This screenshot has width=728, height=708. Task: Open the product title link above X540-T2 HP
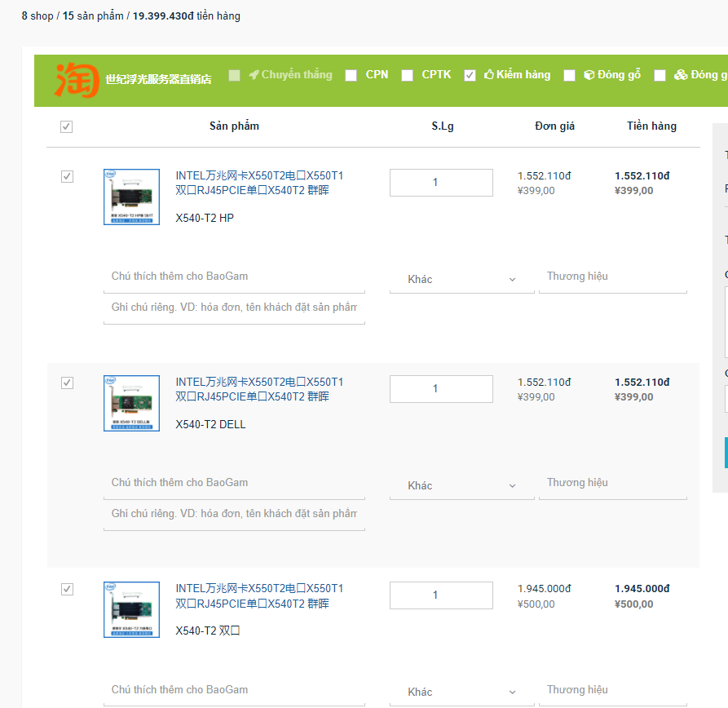point(259,183)
